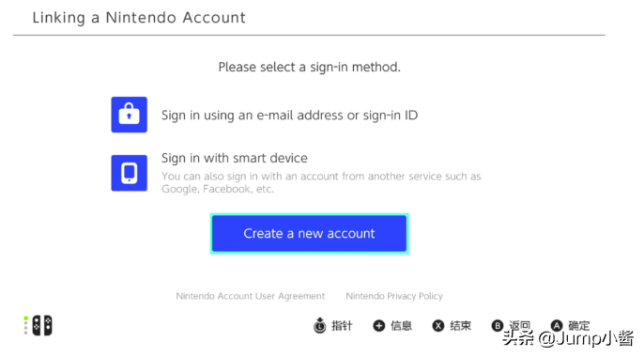Click the stick pointer icon beside 指针
Image resolution: width=644 pixels, height=357 pixels.
pos(319,325)
